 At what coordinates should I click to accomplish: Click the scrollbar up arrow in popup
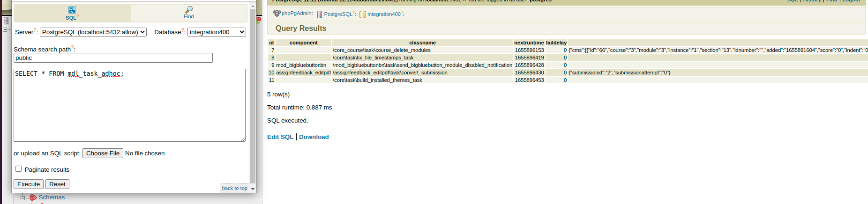click(x=253, y=7)
